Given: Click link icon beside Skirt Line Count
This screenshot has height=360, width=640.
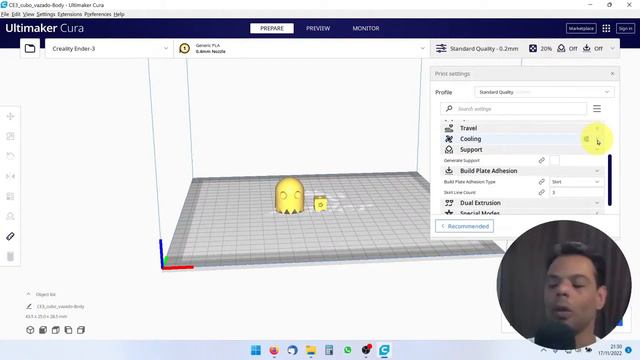Looking at the screenshot, I should coord(542,192).
